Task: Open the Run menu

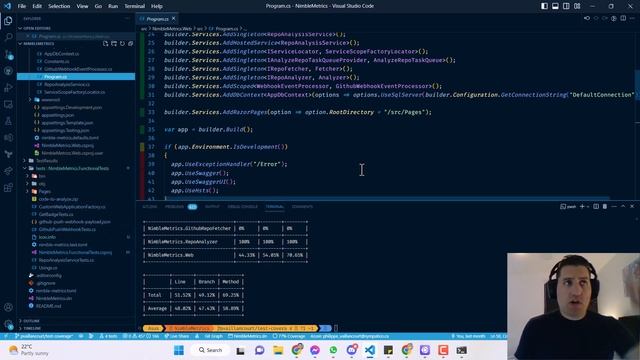Action: point(113,6)
